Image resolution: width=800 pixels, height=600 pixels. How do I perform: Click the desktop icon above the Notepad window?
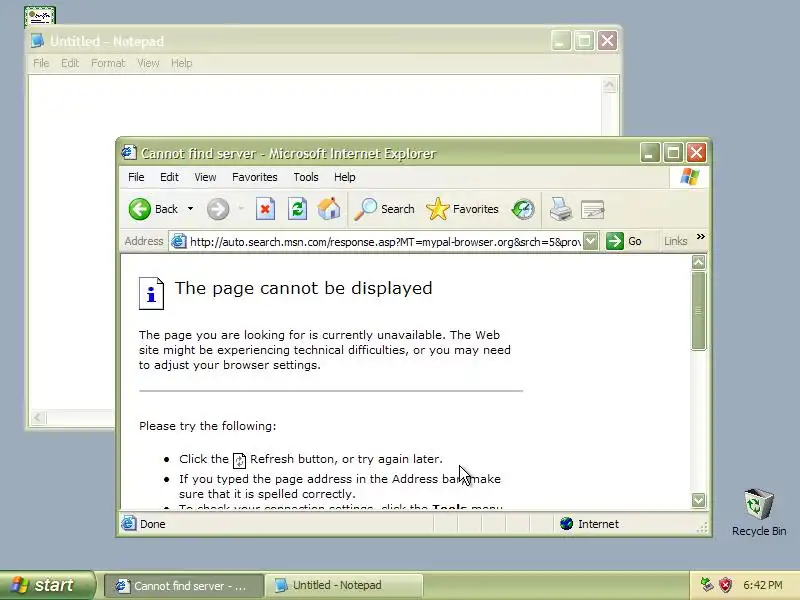point(40,16)
